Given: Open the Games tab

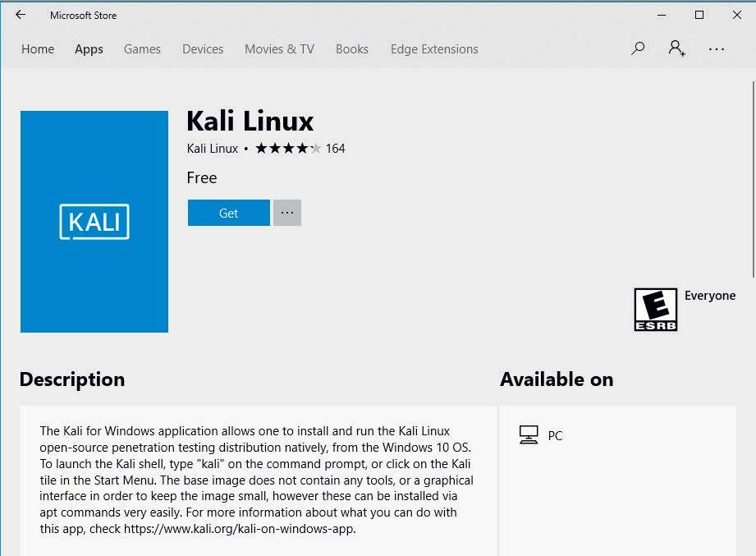Looking at the screenshot, I should [x=142, y=49].
